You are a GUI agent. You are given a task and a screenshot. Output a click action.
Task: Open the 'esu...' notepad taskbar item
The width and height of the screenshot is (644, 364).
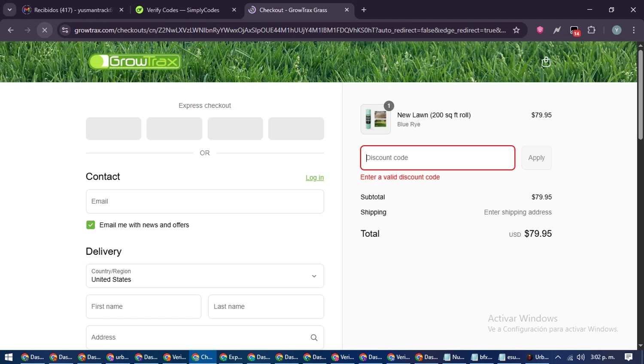510,357
